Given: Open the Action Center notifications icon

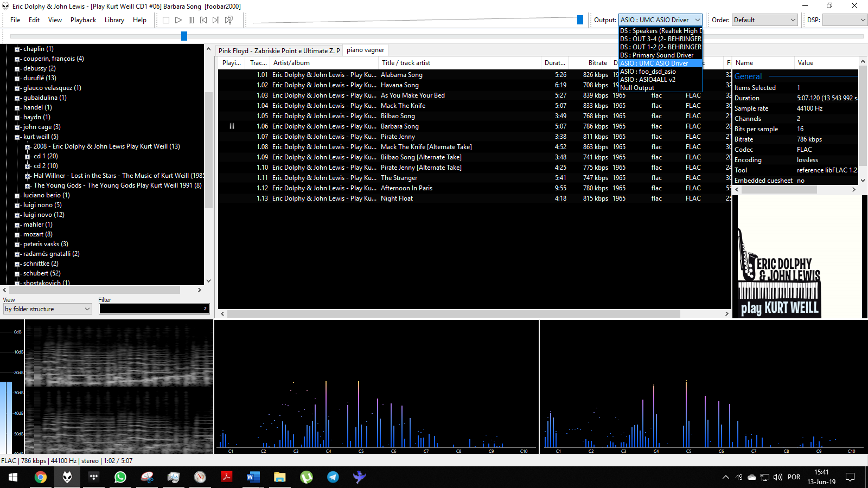Looking at the screenshot, I should click(x=850, y=477).
